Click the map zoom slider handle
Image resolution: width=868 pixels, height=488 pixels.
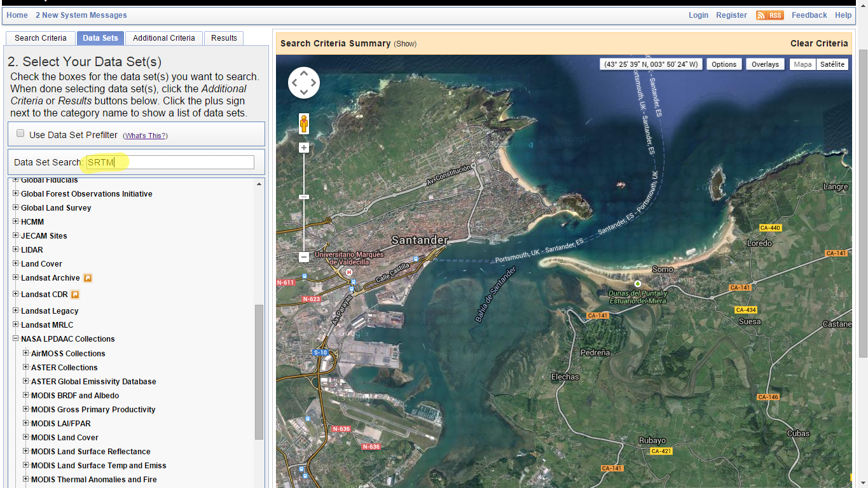tap(304, 197)
